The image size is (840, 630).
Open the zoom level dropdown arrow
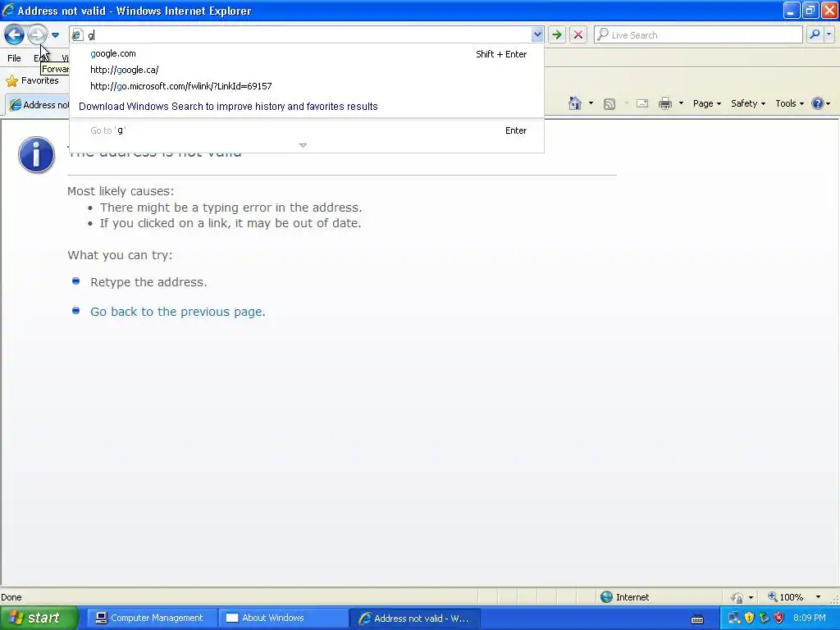pyautogui.click(x=818, y=597)
